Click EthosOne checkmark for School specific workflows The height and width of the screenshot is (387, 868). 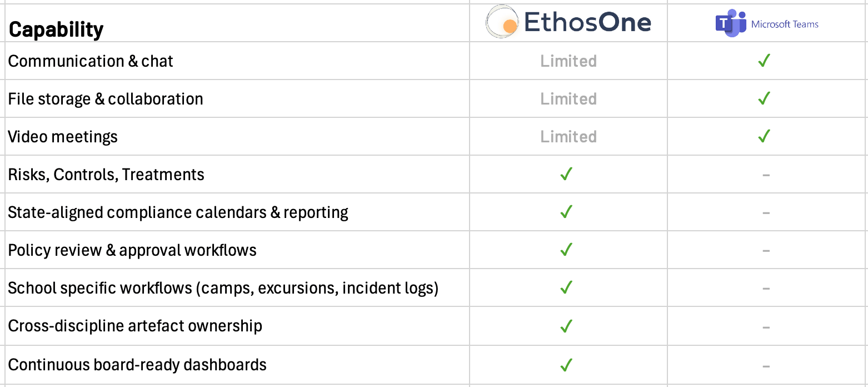point(566,288)
